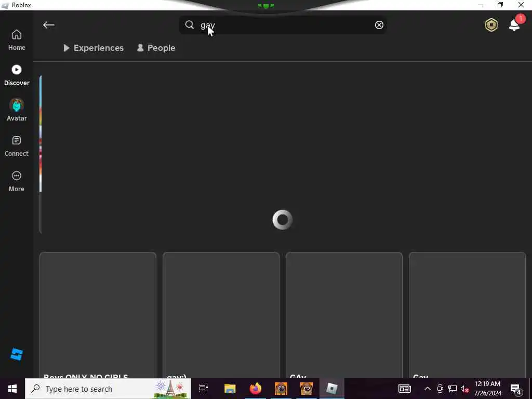The image size is (532, 399).
Task: Switch to Roblox taskbar icon
Action: point(331,389)
